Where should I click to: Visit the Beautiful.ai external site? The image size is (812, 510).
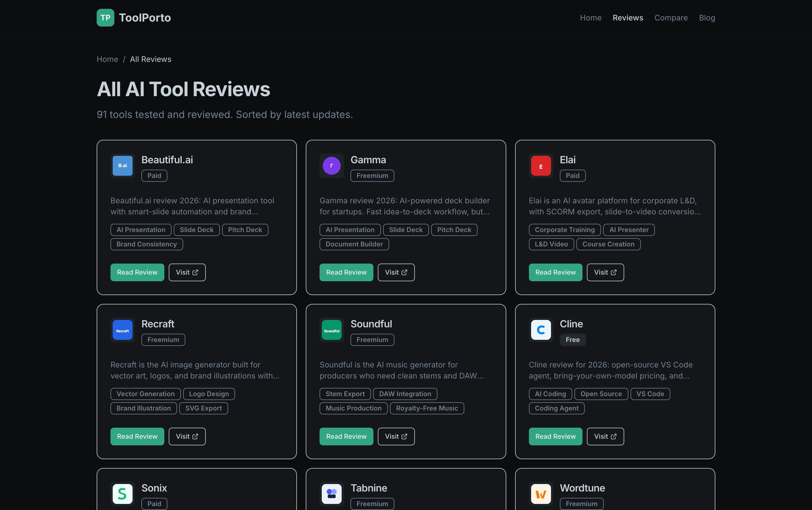click(x=187, y=272)
